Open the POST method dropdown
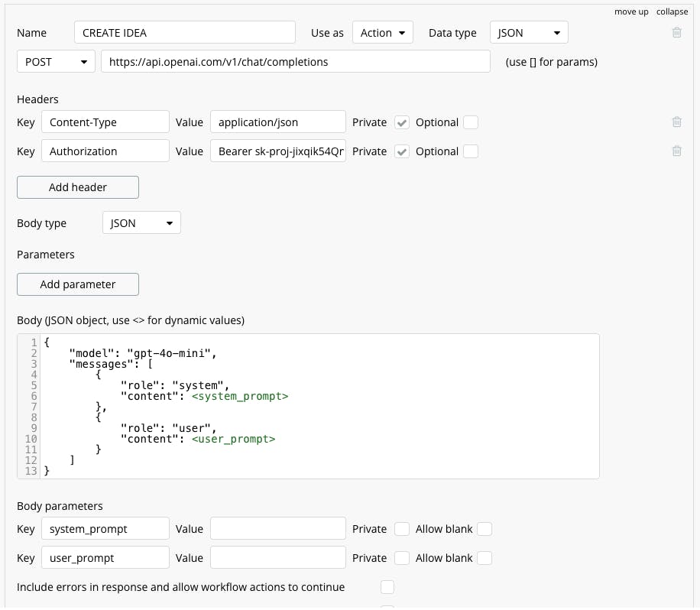This screenshot has width=700, height=610. 56,62
